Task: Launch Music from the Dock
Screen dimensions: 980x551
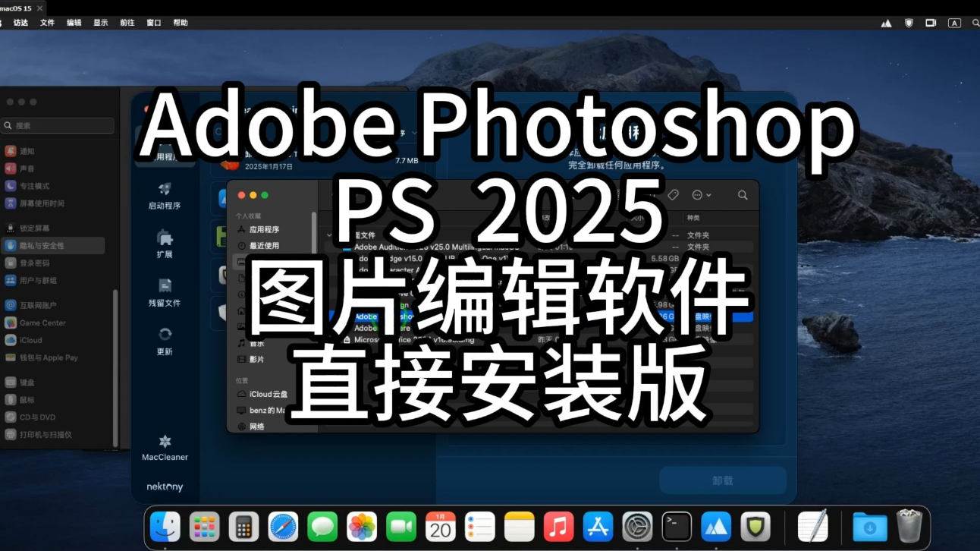Action: pos(559,526)
